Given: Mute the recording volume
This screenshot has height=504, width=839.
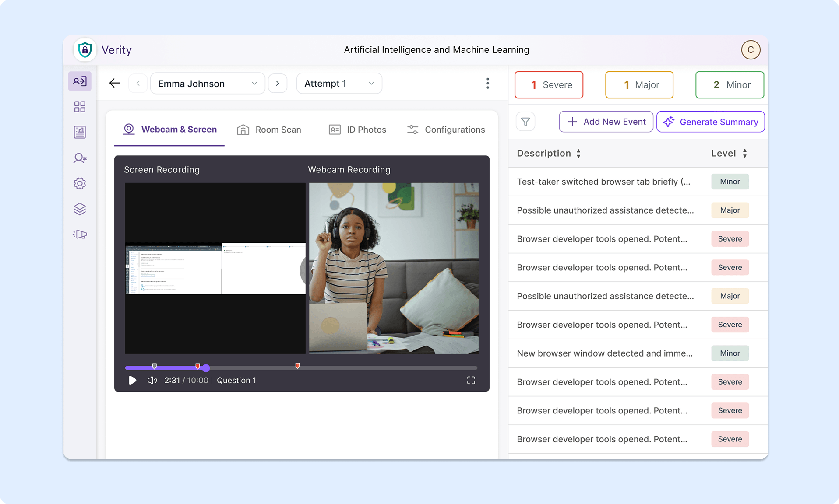Looking at the screenshot, I should [x=152, y=381].
